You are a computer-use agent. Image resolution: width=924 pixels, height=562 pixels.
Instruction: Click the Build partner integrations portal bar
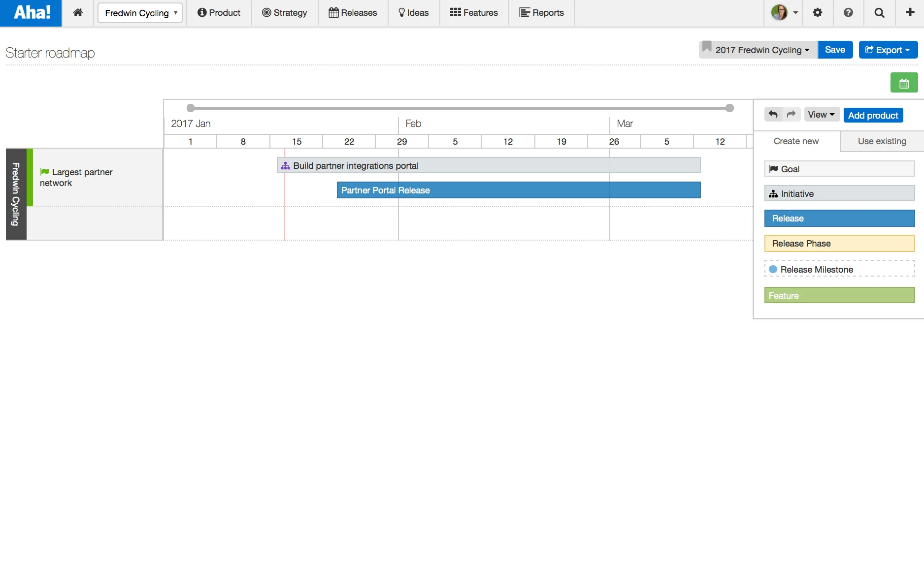[489, 165]
